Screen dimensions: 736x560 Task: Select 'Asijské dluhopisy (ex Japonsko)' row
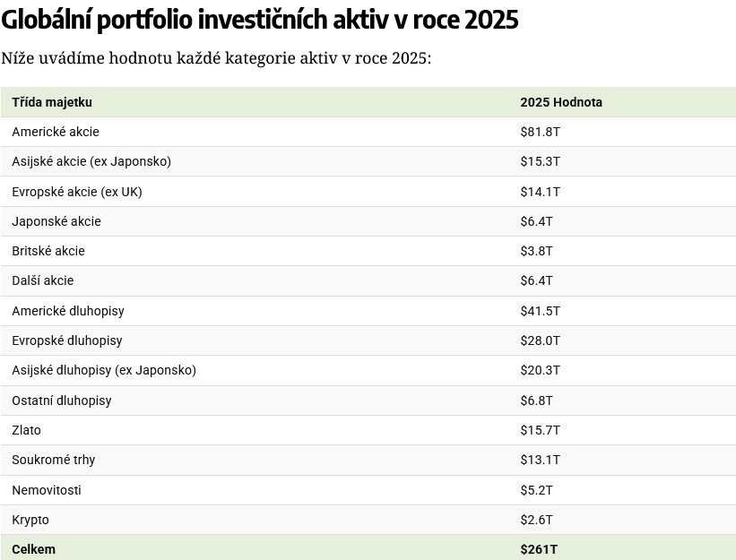click(104, 370)
